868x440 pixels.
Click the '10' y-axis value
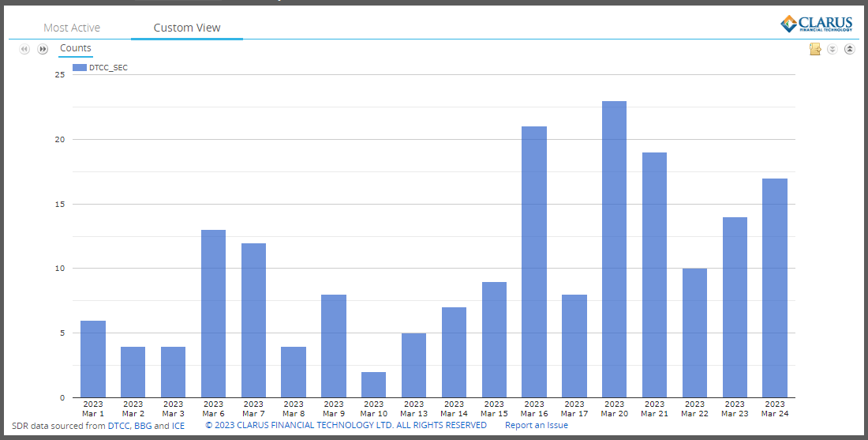[60, 269]
